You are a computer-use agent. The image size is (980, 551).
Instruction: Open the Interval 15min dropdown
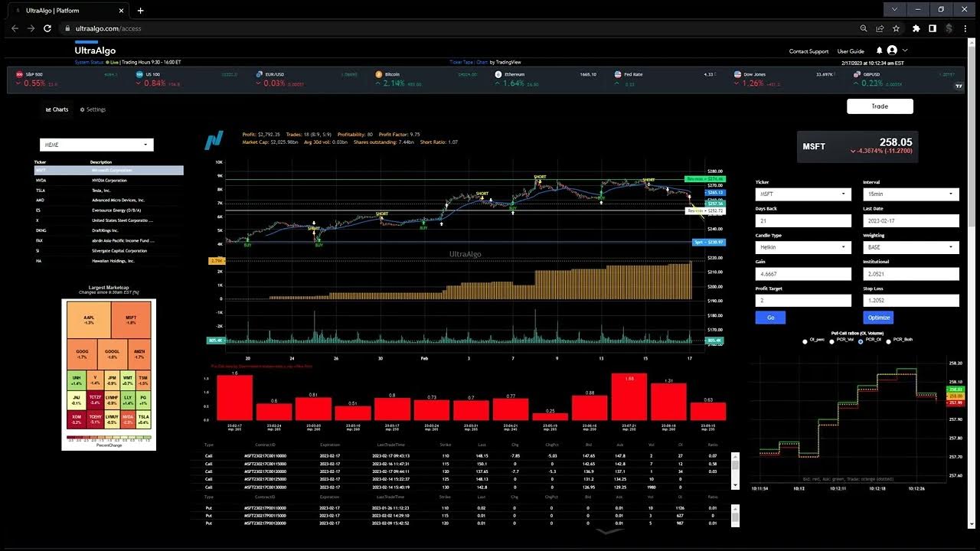coord(911,194)
